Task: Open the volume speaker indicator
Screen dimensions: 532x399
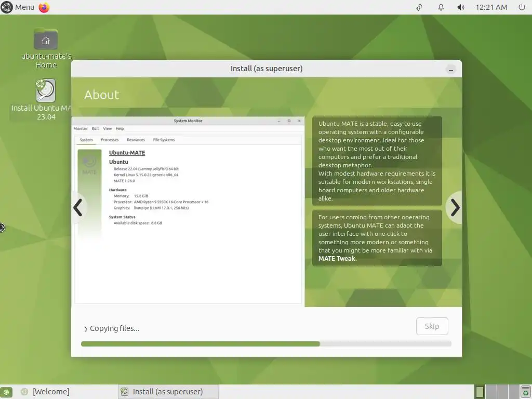Action: point(460,7)
